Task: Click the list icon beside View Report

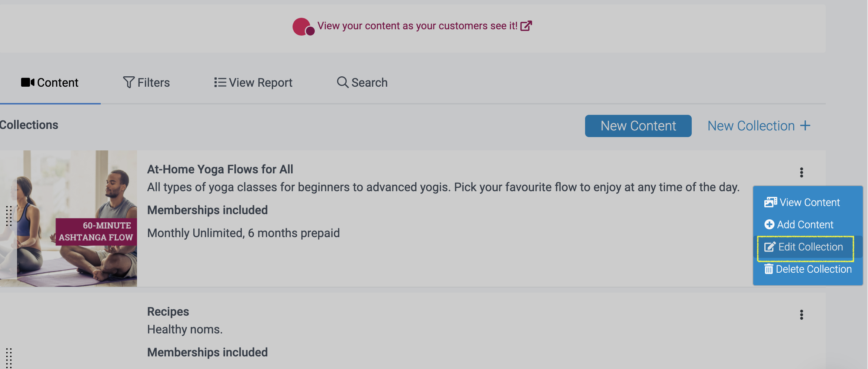Action: click(x=220, y=82)
